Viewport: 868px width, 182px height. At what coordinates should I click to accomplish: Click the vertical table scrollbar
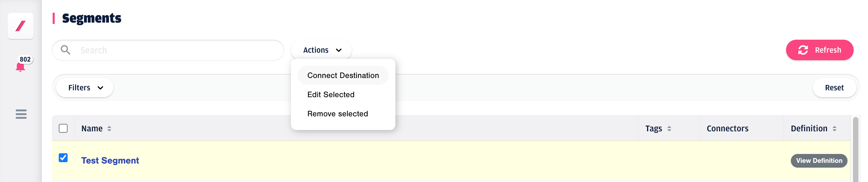pos(855,149)
